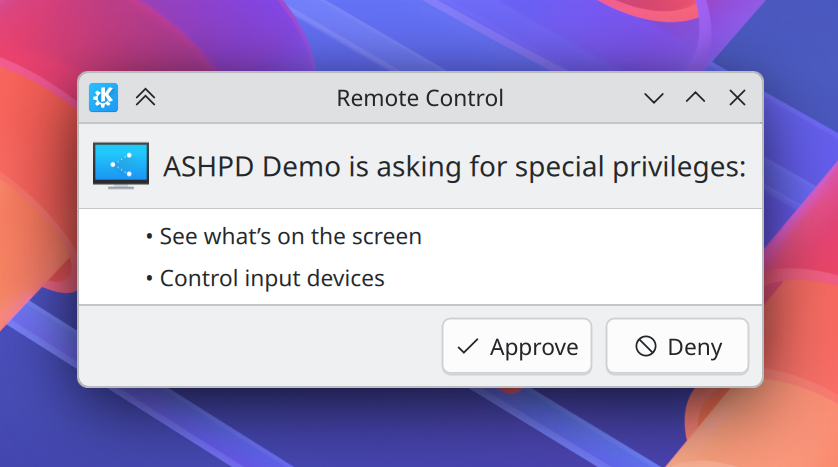Click the keep-above double chevron icon
The image size is (838, 467).
tap(145, 97)
